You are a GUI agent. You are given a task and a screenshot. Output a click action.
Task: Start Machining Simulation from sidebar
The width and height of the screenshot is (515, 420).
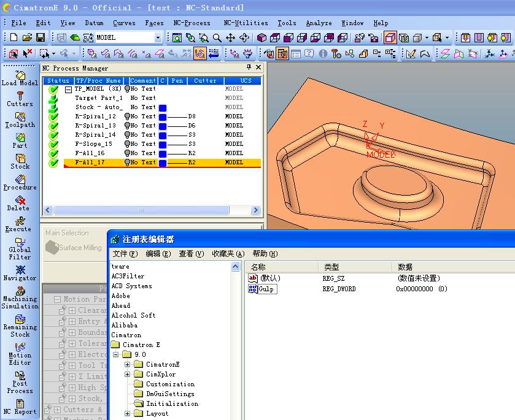[20, 298]
